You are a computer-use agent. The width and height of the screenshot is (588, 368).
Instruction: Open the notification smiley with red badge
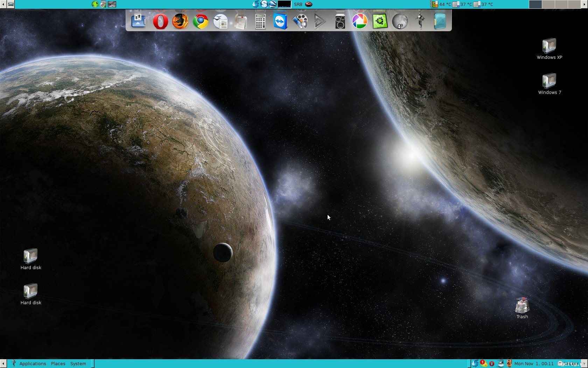click(x=484, y=363)
